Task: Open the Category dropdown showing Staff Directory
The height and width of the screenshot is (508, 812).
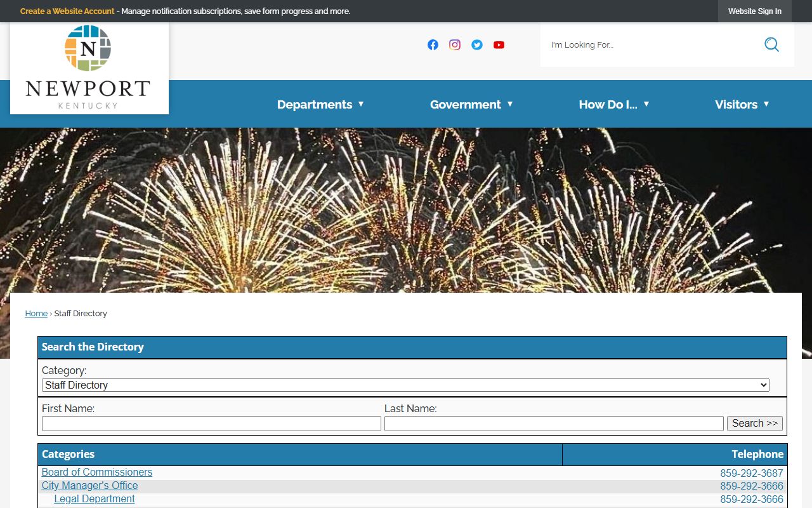Action: 405,385
